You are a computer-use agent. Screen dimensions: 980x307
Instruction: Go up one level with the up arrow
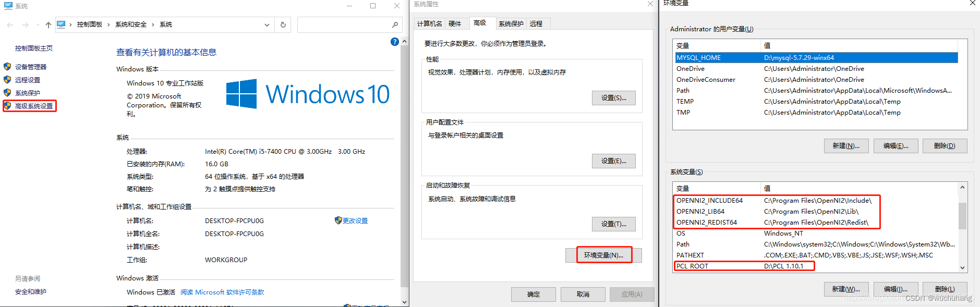(x=49, y=24)
